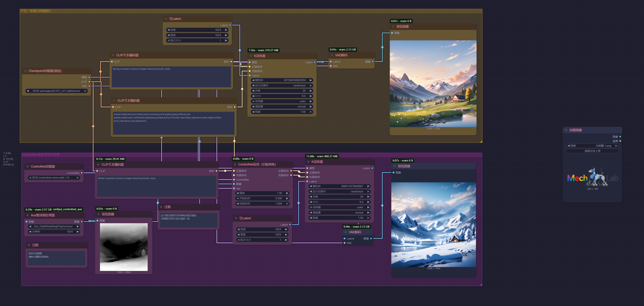Viewport: 644px width, 306px height.
Task: Open the 图像 未标题-1.png file selector
Action: point(592,146)
